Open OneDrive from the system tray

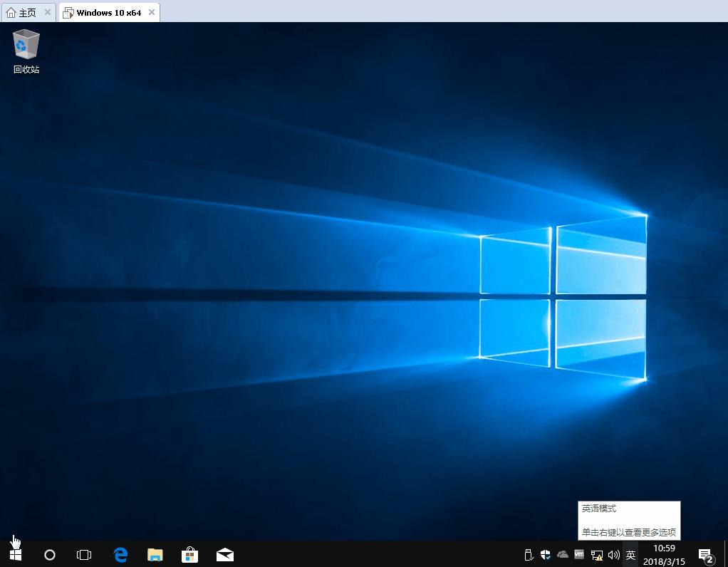(563, 554)
